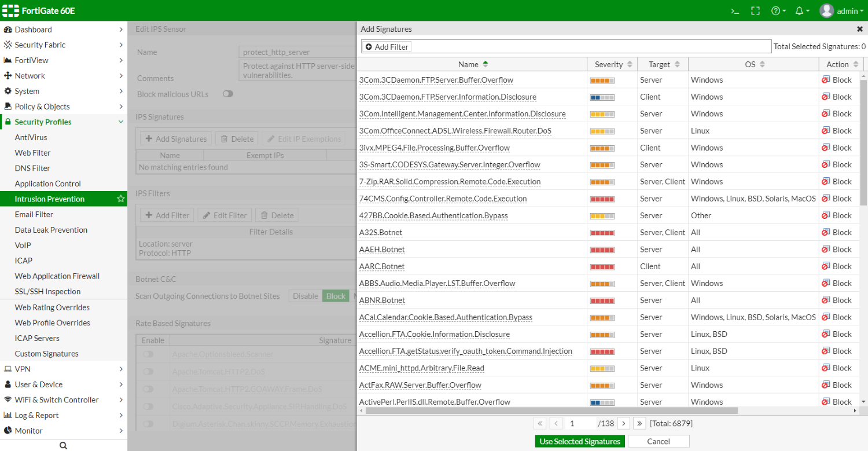Image resolution: width=868 pixels, height=451 pixels.
Task: Open the Dashboard menu item
Action: [34, 29]
